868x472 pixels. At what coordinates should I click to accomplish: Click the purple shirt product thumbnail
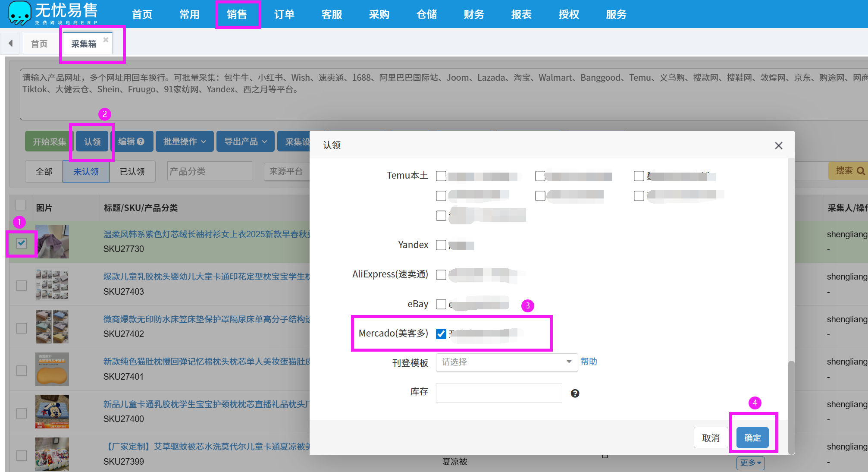[52, 242]
